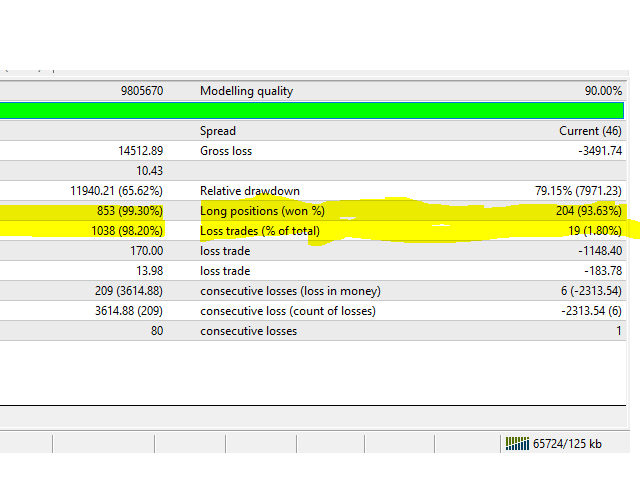The height and width of the screenshot is (480, 640).
Task: Select the 'Relative drawdown' label
Action: (250, 191)
